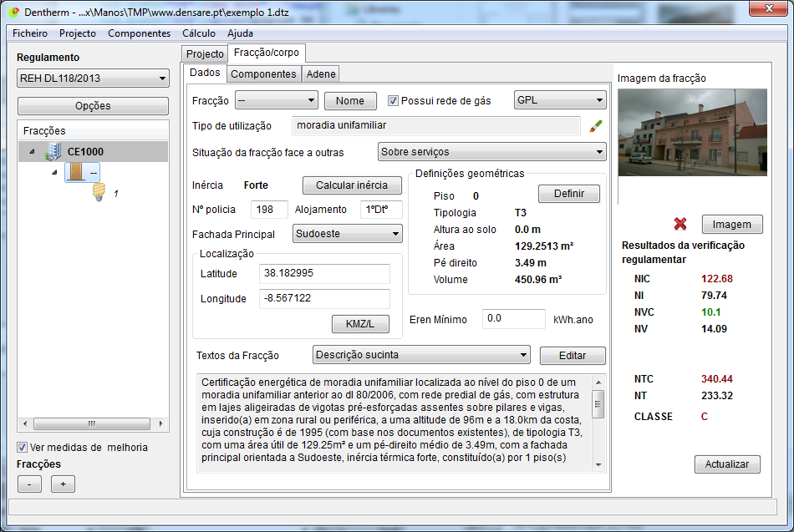This screenshot has width=794, height=532.
Task: Click the Latitude input field
Action: click(324, 274)
